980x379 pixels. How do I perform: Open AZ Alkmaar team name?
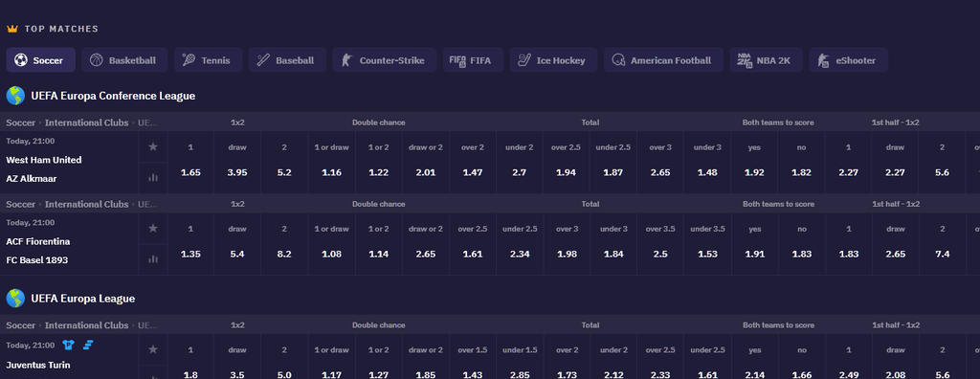click(x=32, y=178)
